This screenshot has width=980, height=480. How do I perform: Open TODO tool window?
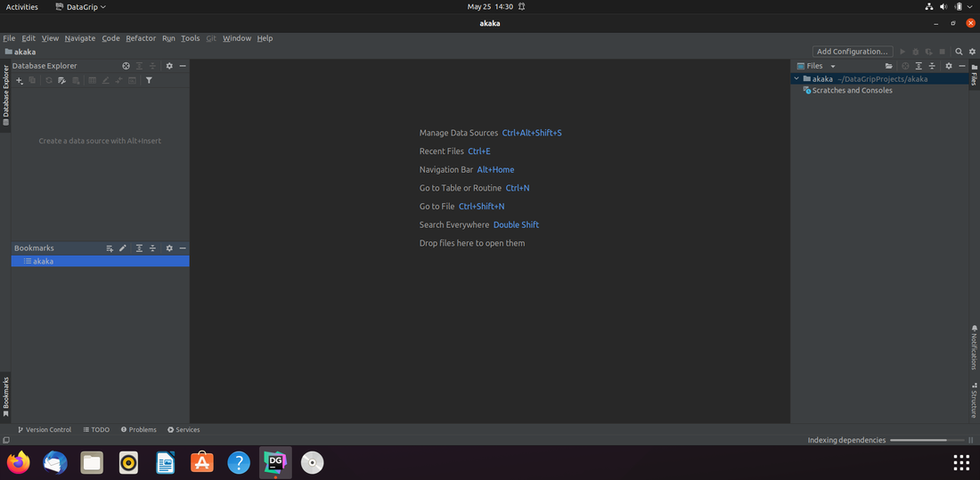click(96, 430)
